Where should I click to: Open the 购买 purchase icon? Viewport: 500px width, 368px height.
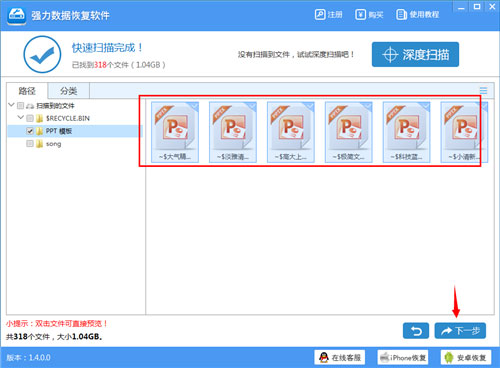[360, 15]
